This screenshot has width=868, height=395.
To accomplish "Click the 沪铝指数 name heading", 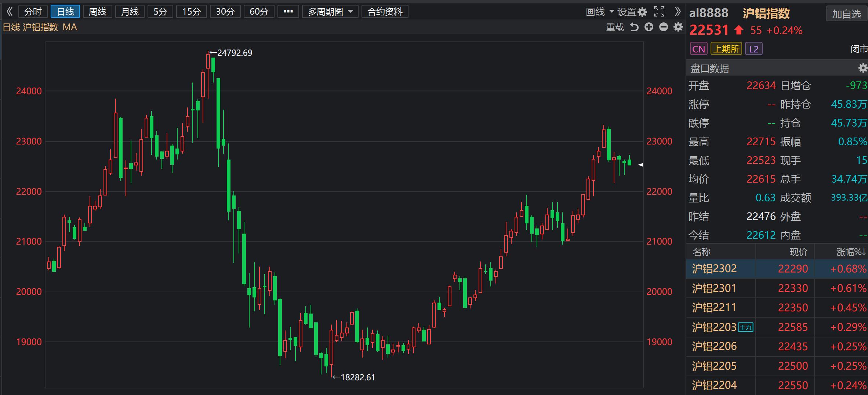I will [766, 13].
